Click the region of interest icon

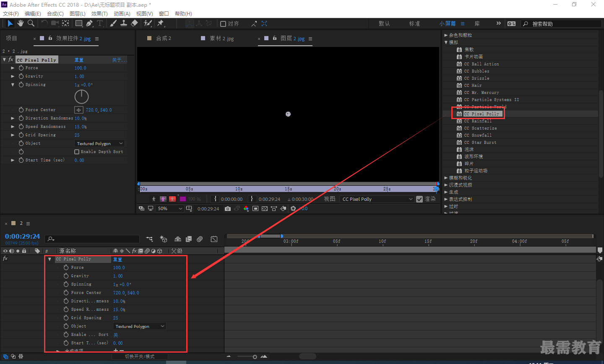click(255, 208)
